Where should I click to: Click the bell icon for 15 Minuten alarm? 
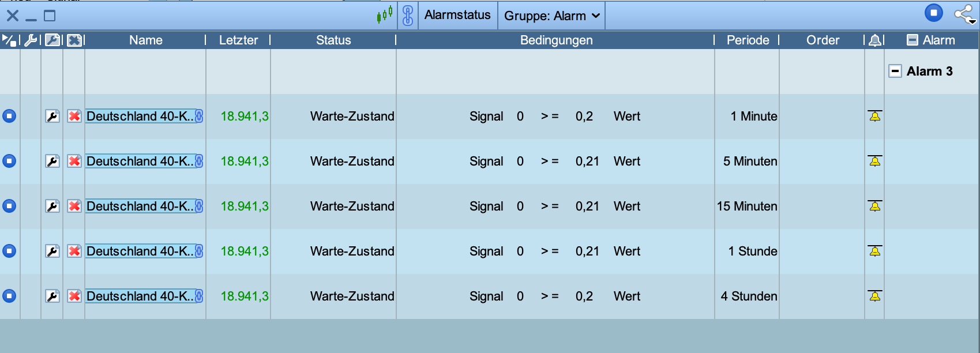pyautogui.click(x=875, y=206)
